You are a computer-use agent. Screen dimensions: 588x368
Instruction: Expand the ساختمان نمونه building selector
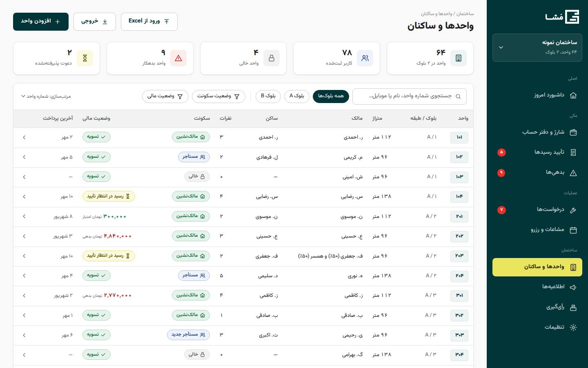537,47
